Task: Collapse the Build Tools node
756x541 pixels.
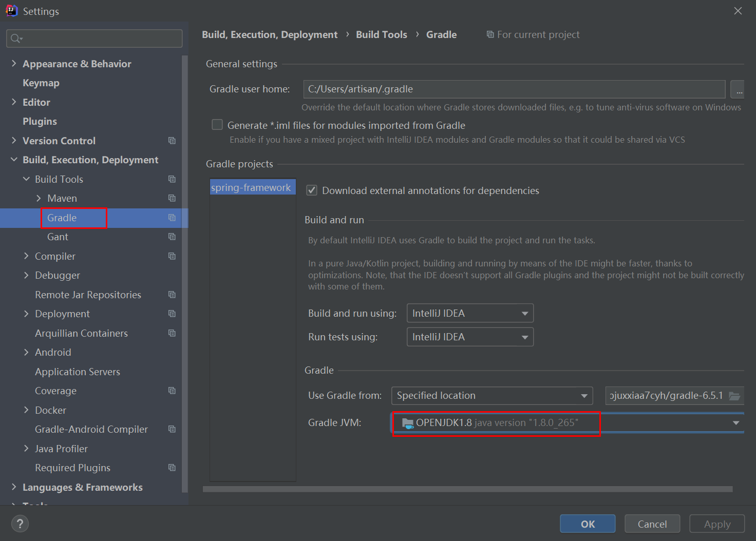Action: point(26,179)
